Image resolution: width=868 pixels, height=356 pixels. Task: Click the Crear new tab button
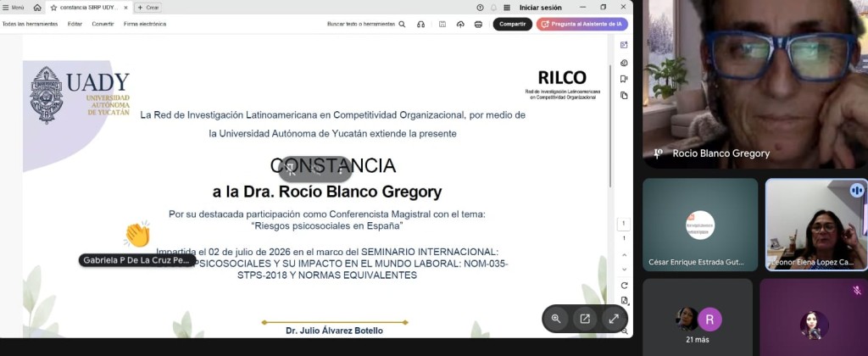coord(147,8)
